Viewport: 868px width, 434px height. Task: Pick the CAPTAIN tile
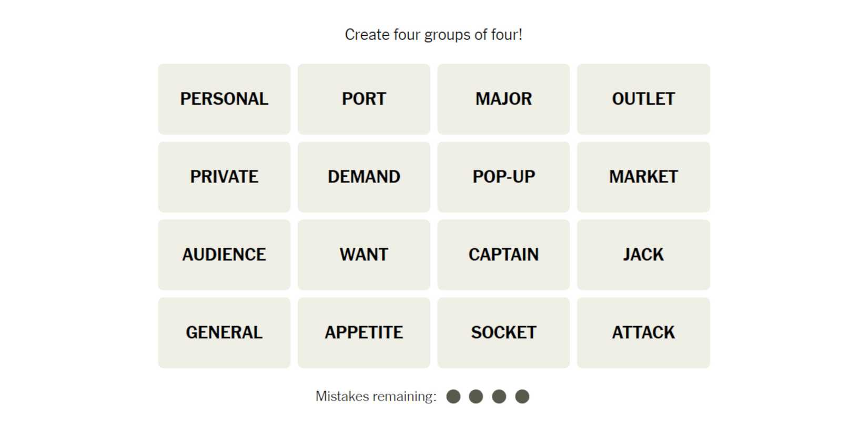pyautogui.click(x=503, y=255)
